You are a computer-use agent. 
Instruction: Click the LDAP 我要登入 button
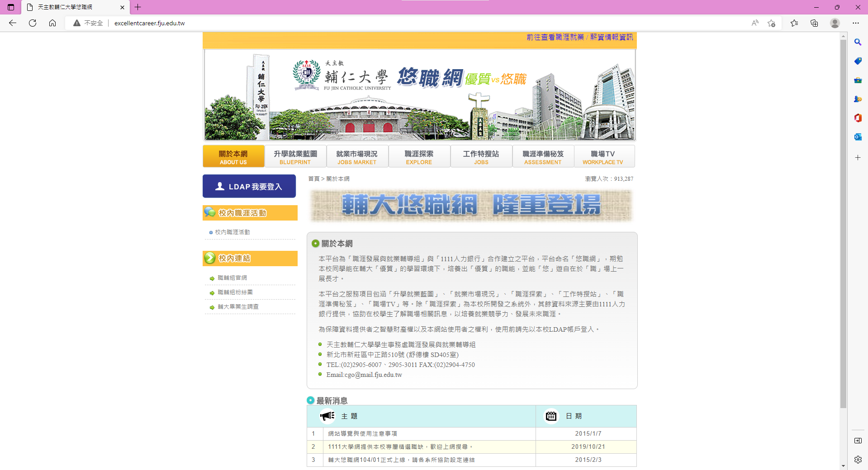click(249, 186)
